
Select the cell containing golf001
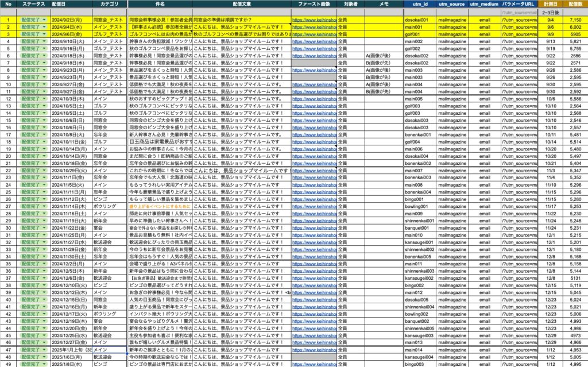tap(413, 34)
